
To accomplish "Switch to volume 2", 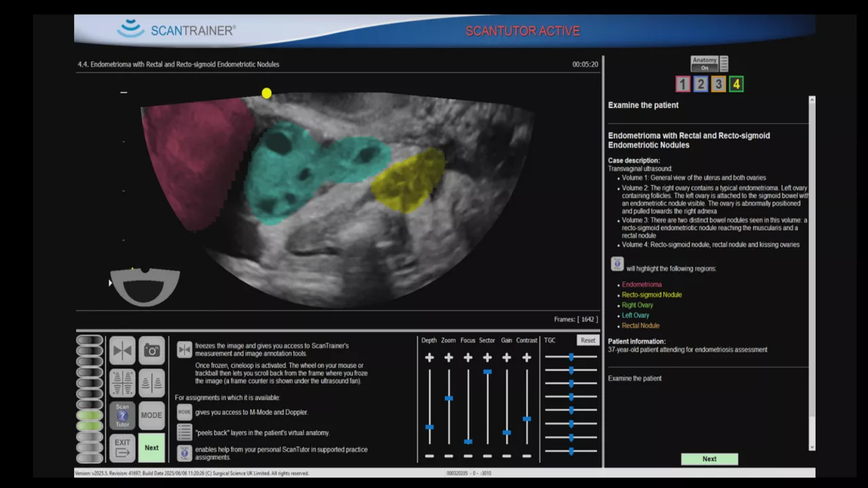I will pos(701,84).
